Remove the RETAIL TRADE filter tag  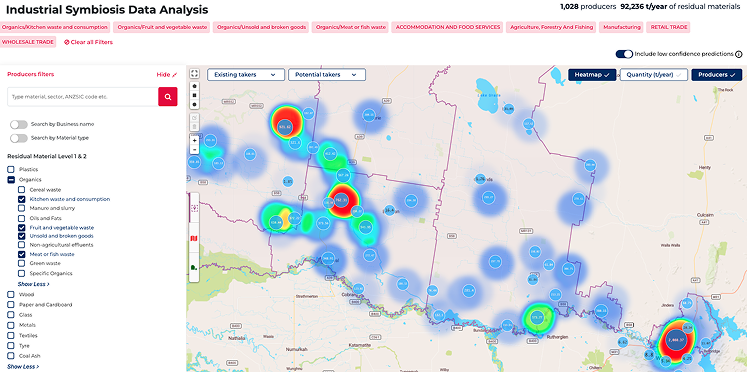(668, 27)
